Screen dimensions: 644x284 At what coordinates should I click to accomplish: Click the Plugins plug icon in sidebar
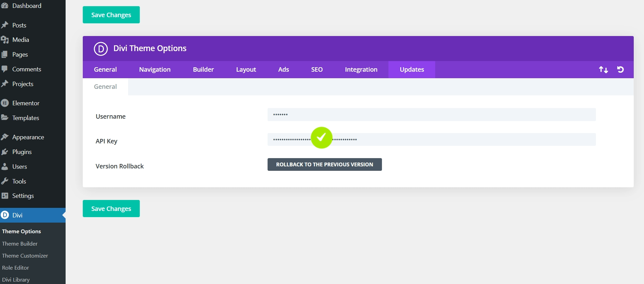point(5,152)
